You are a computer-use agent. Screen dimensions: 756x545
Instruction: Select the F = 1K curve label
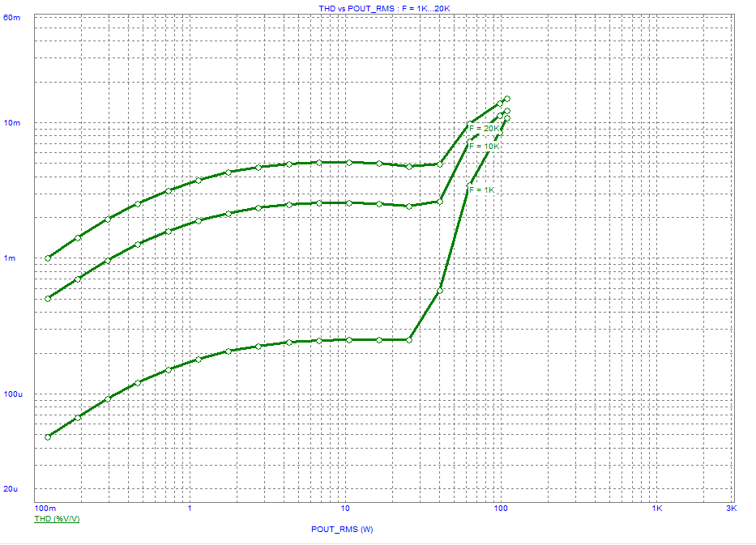coord(482,189)
